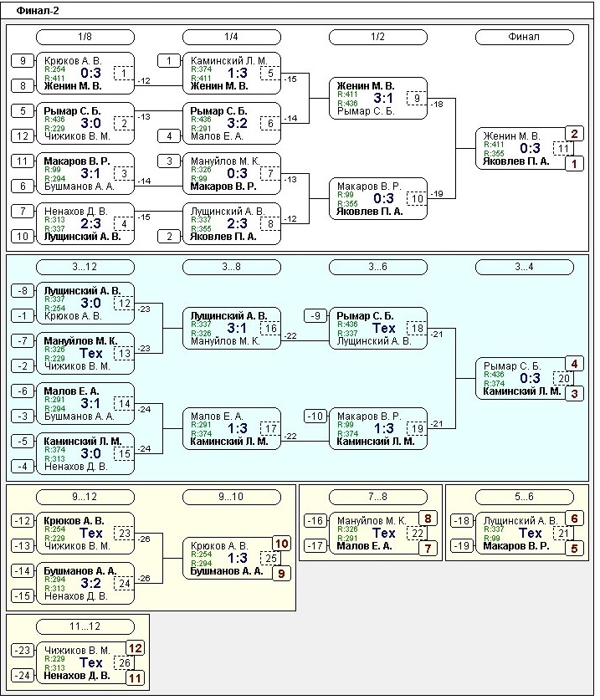
Task: Click the 12th place badge by Чижиков В. М.
Action: (135, 647)
